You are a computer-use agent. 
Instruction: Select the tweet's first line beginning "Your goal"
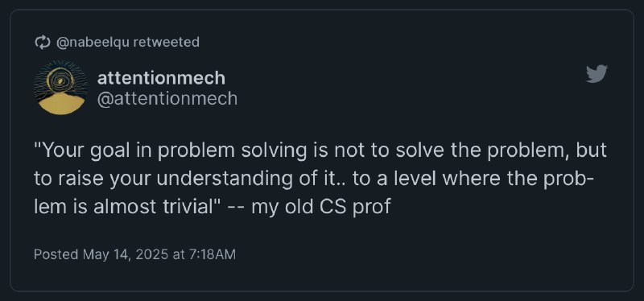[x=320, y=151]
